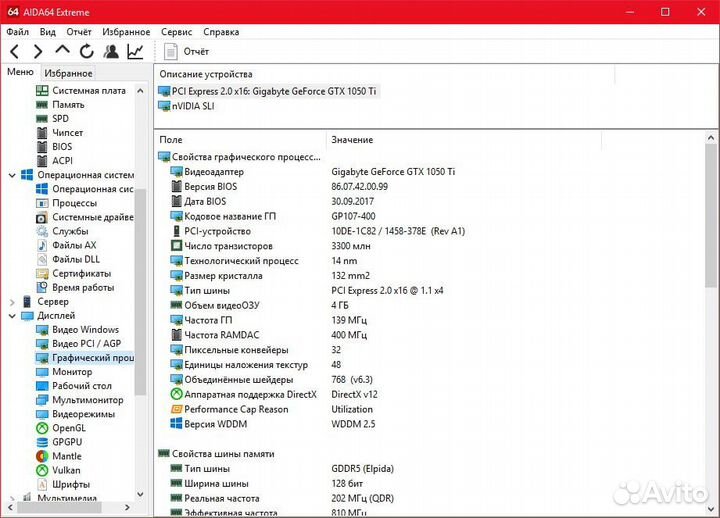Click the details list vertical scrollbar thumb
The width and height of the screenshot is (720, 518).
coord(711,216)
